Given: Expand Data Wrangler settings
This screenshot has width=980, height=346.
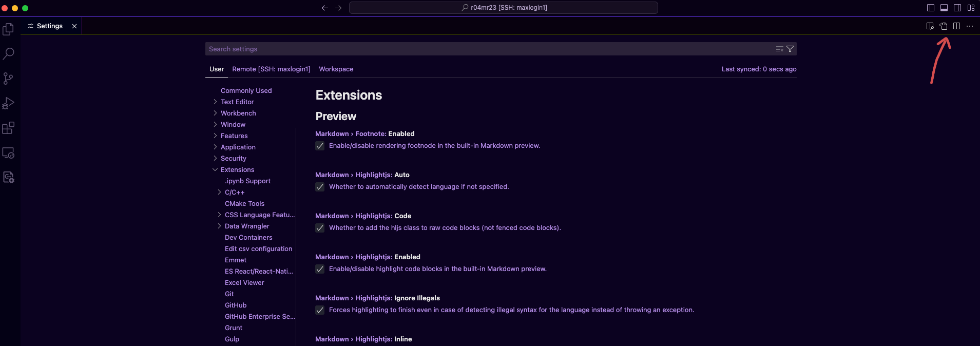Looking at the screenshot, I should [220, 226].
